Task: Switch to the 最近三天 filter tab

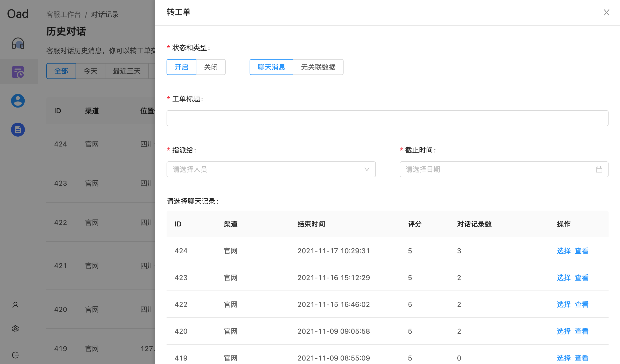Action: (x=127, y=71)
